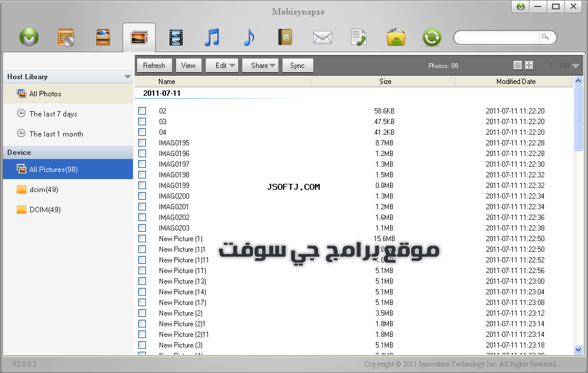The width and height of the screenshot is (588, 373).
Task: Click the Photos: 98 count label
Action: click(x=443, y=66)
